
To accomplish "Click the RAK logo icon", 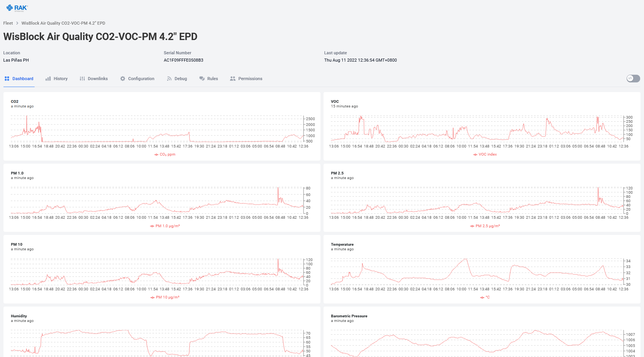I will coord(17,8).
